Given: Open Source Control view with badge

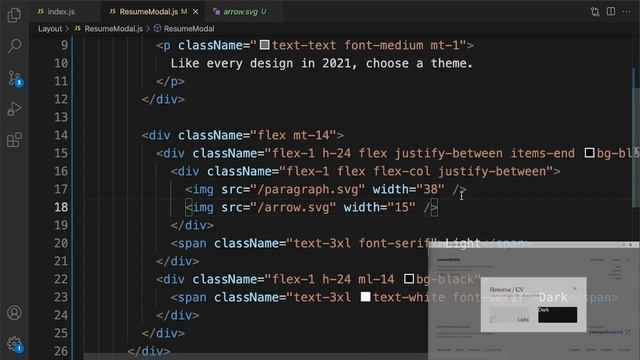Looking at the screenshot, I should pos(15,78).
